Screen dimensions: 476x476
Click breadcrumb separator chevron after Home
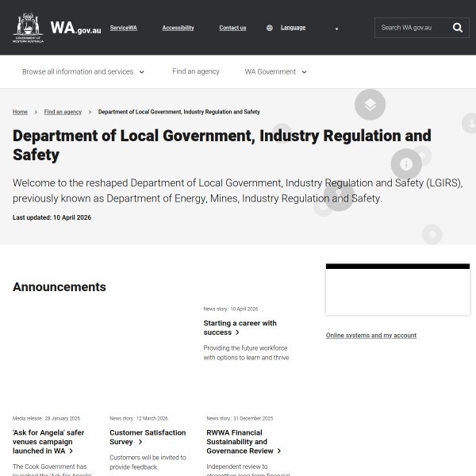pos(36,112)
